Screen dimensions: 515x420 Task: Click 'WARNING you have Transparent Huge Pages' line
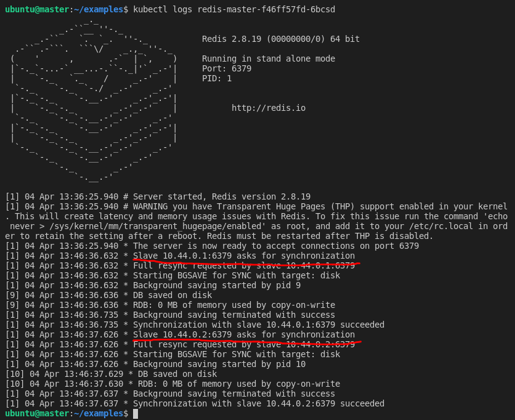pos(256,206)
